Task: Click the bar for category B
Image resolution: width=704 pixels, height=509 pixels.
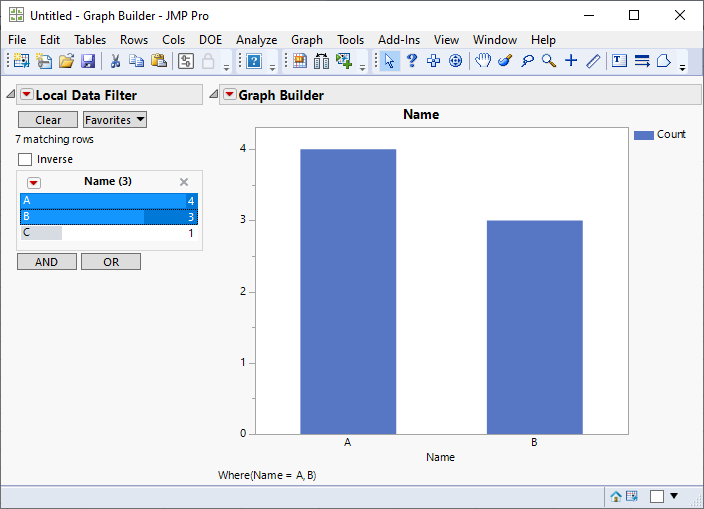Action: 535,327
